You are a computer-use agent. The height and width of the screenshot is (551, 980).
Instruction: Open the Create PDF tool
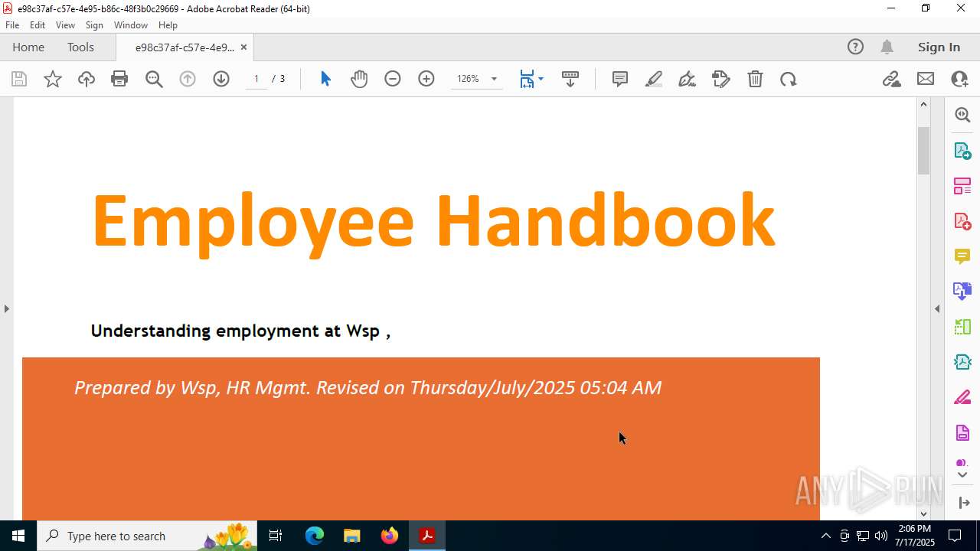tap(962, 221)
